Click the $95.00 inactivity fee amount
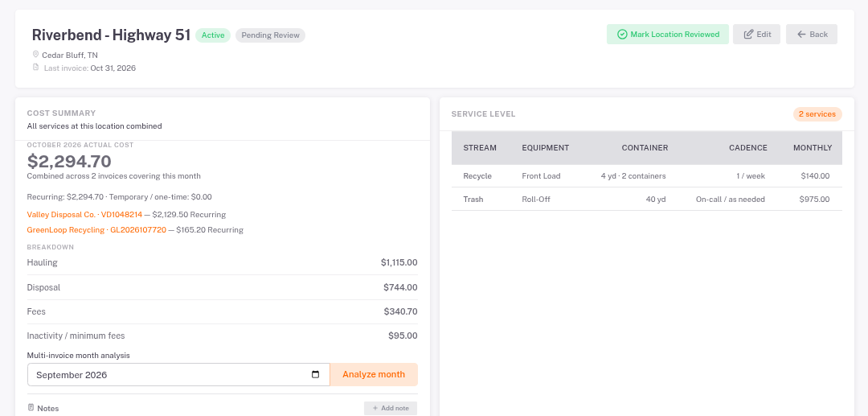Viewport: 868px width, 416px height. 403,336
